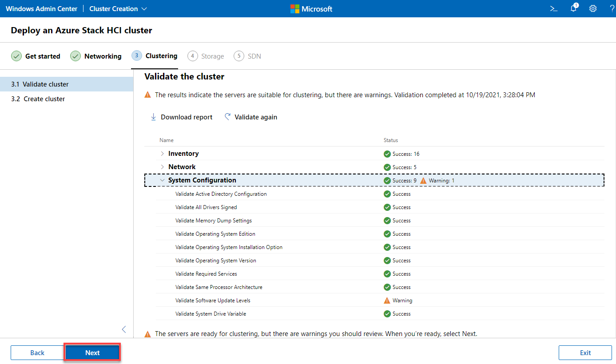This screenshot has height=364, width=616.
Task: Click the success icon for Inventory row
Action: pyautogui.click(x=387, y=154)
